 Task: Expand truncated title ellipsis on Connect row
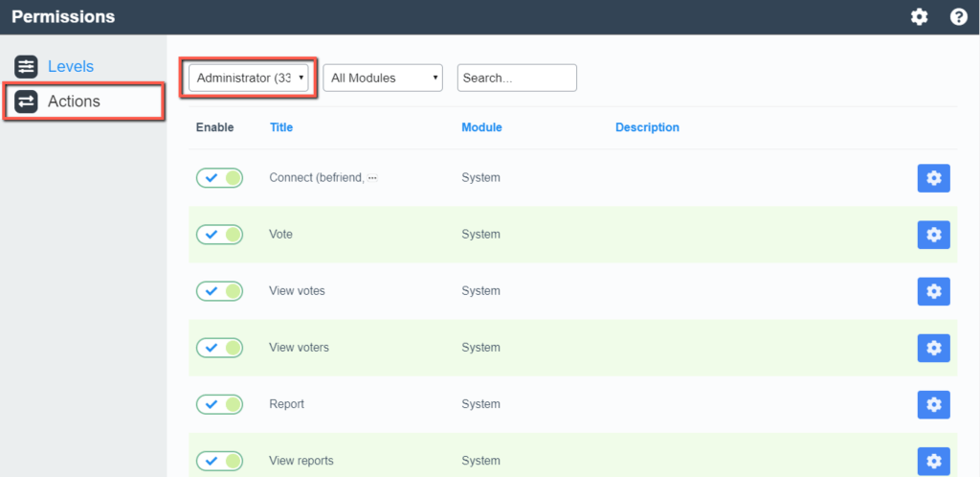[372, 178]
